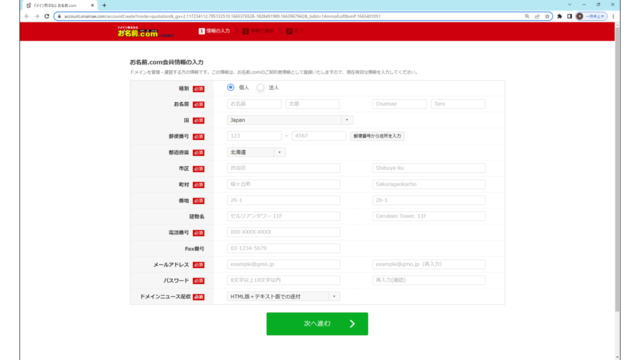Click the Cerulean Tower, 11F field

pos(429,216)
